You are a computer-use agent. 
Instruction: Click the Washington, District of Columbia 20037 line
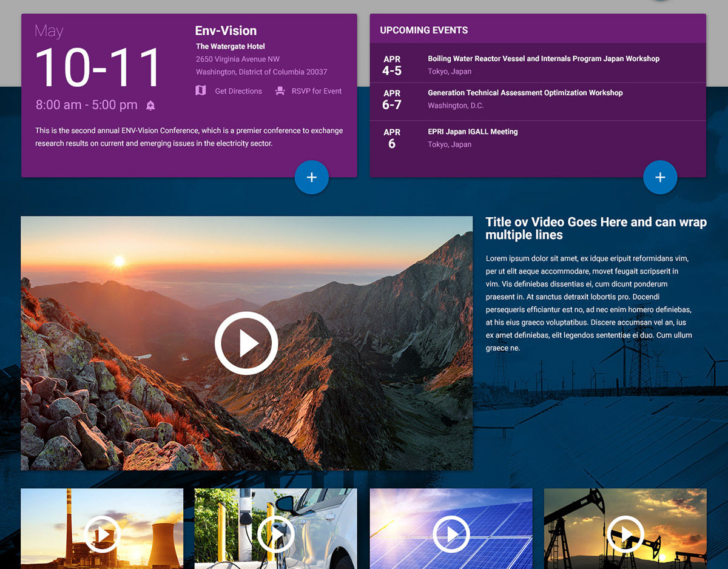click(x=261, y=72)
